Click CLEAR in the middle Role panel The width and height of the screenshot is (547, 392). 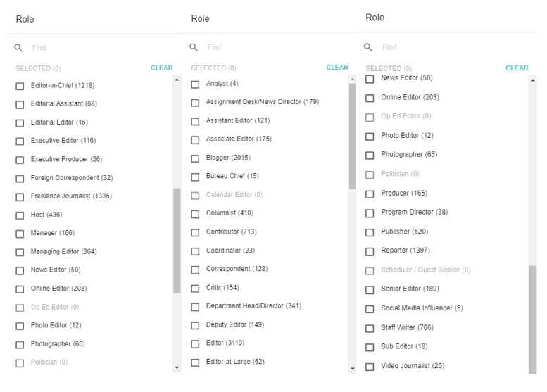(x=337, y=68)
